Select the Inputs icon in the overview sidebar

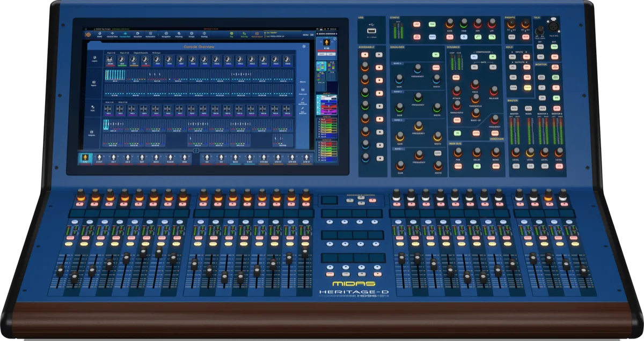(x=93, y=83)
